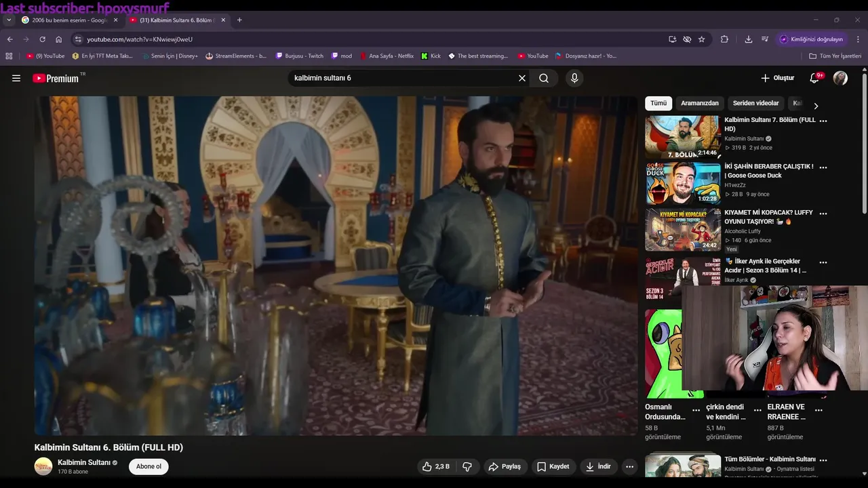Open the Tüm Yer İşaretleri bookmarks folder
Image resolution: width=868 pixels, height=488 pixels.
click(835, 56)
